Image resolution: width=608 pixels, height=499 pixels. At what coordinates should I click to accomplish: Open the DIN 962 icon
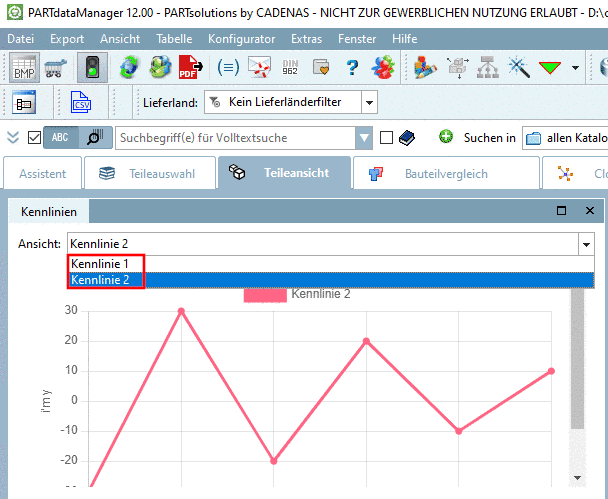(x=290, y=67)
